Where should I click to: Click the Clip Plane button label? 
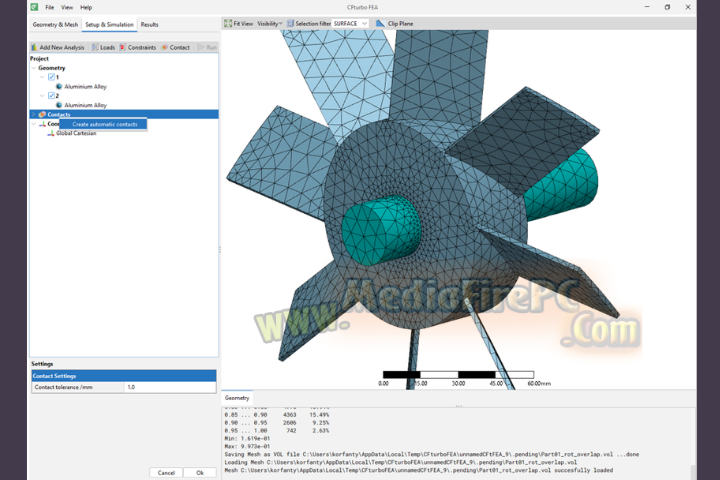tap(400, 23)
